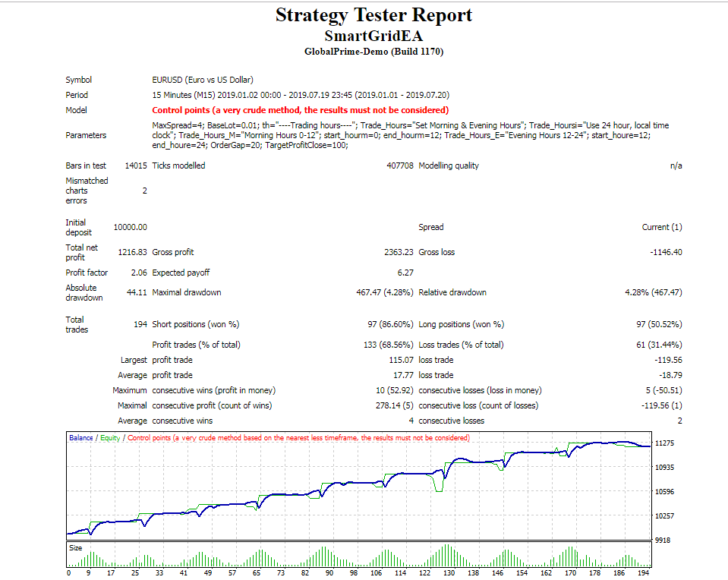Image resolution: width=728 pixels, height=580 pixels.
Task: Click Ticks modelled label
Action: [x=178, y=165]
